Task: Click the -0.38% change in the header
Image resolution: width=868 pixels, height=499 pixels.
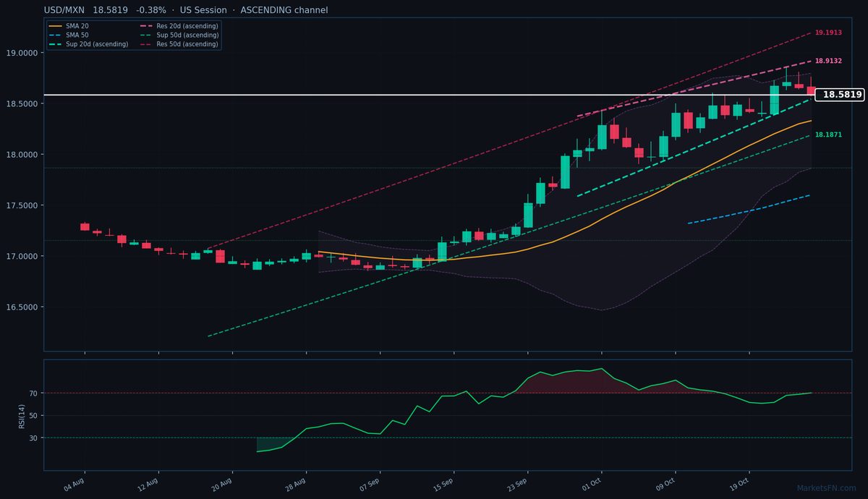Action: point(151,10)
